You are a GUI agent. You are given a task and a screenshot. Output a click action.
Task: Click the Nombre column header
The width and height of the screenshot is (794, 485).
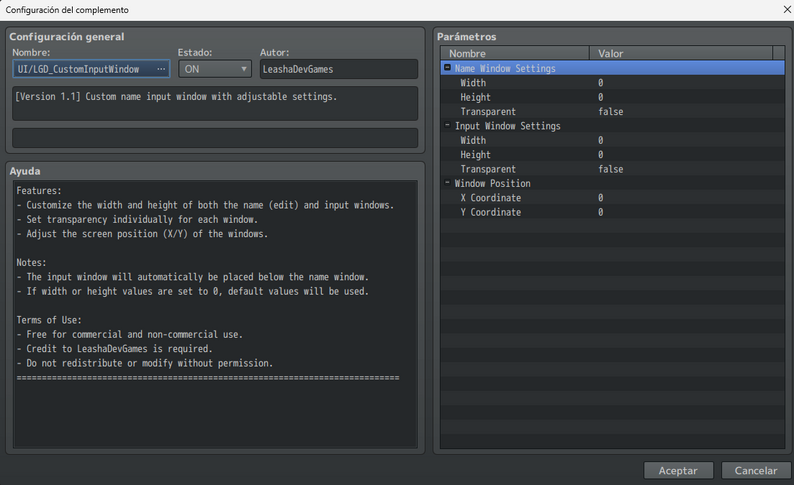515,53
